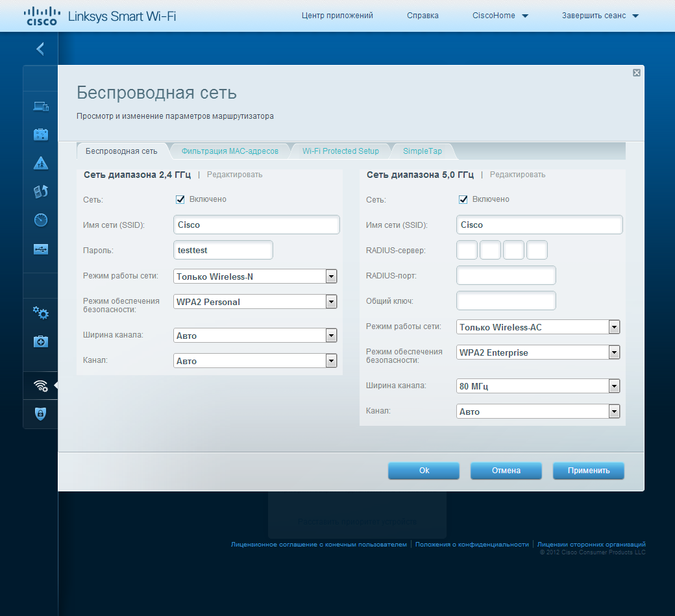675x616 pixels.
Task: Click Сеть диапазона 5,0 ГГц heading
Action: click(x=420, y=175)
